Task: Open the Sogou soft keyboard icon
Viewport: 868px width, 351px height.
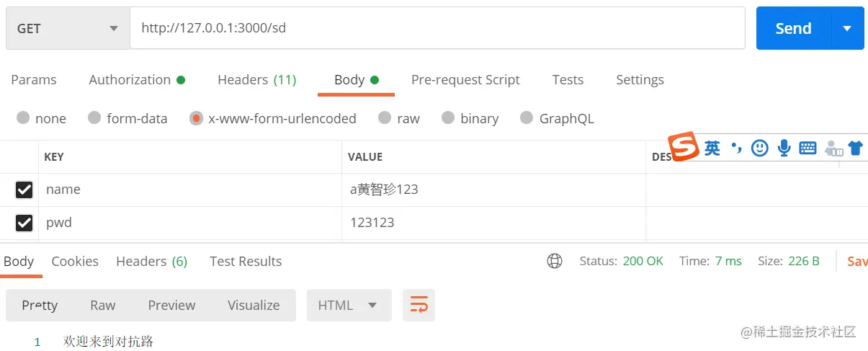Action: point(807,148)
